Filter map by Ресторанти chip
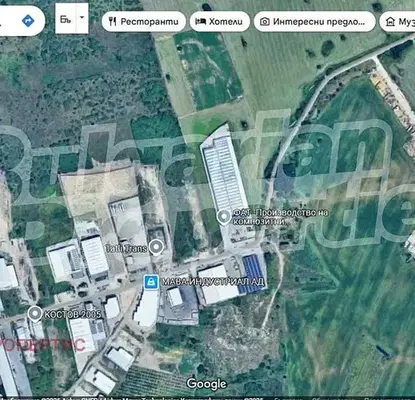 point(144,22)
